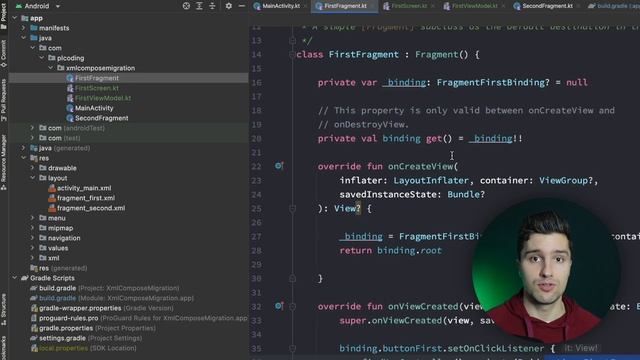Open the Commit tool window
This screenshot has width=640, height=360.
4,53
